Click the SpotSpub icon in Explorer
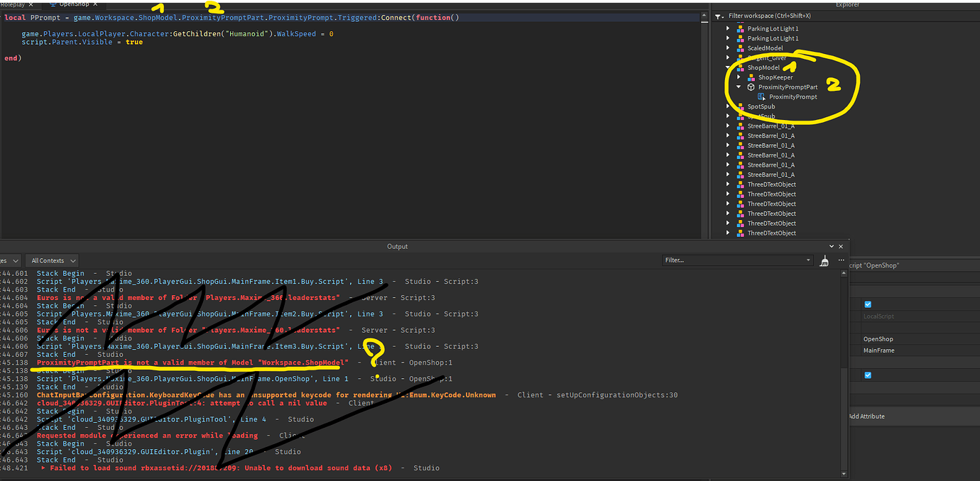980x481 pixels. [741, 106]
